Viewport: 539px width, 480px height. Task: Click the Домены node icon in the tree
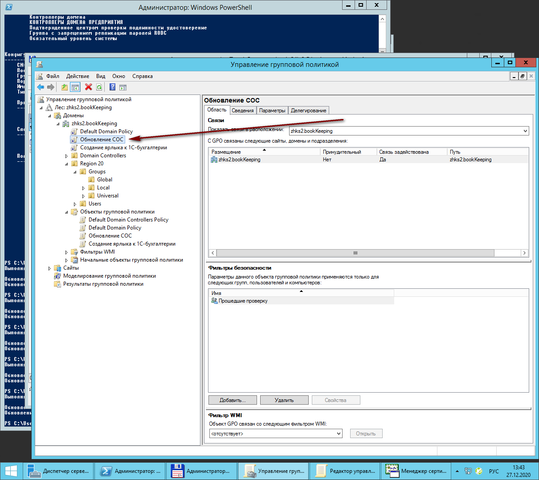tap(58, 116)
